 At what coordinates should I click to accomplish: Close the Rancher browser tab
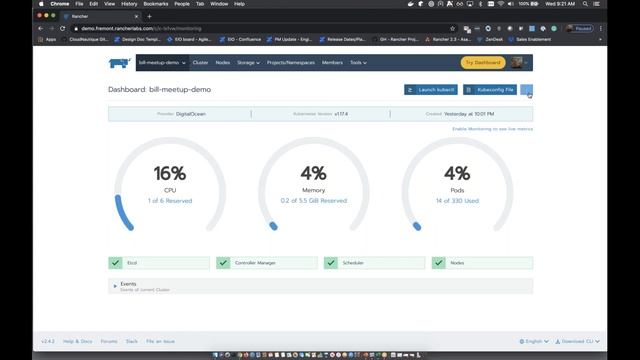pos(136,16)
